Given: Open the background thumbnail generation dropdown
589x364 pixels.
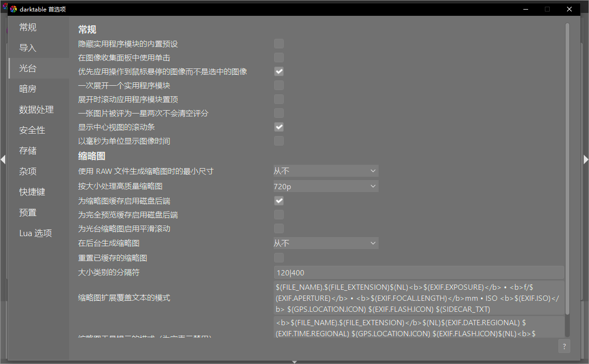Looking at the screenshot, I should click(x=326, y=243).
